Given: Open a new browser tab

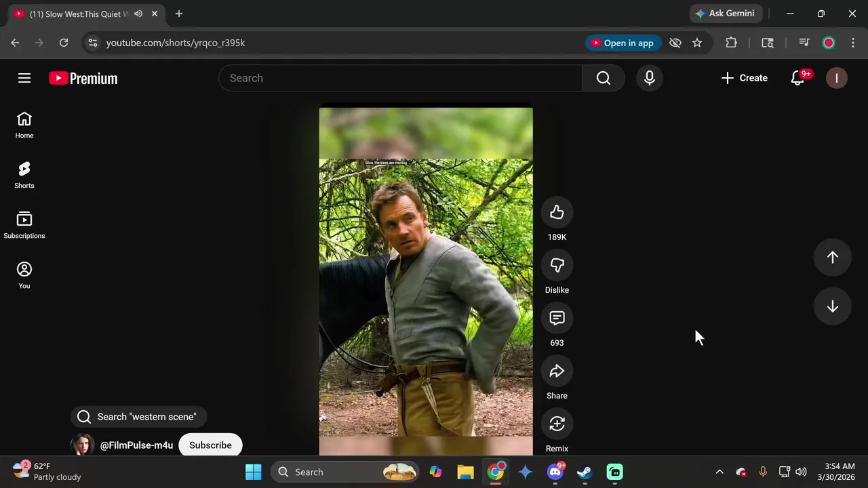Looking at the screenshot, I should click(179, 14).
